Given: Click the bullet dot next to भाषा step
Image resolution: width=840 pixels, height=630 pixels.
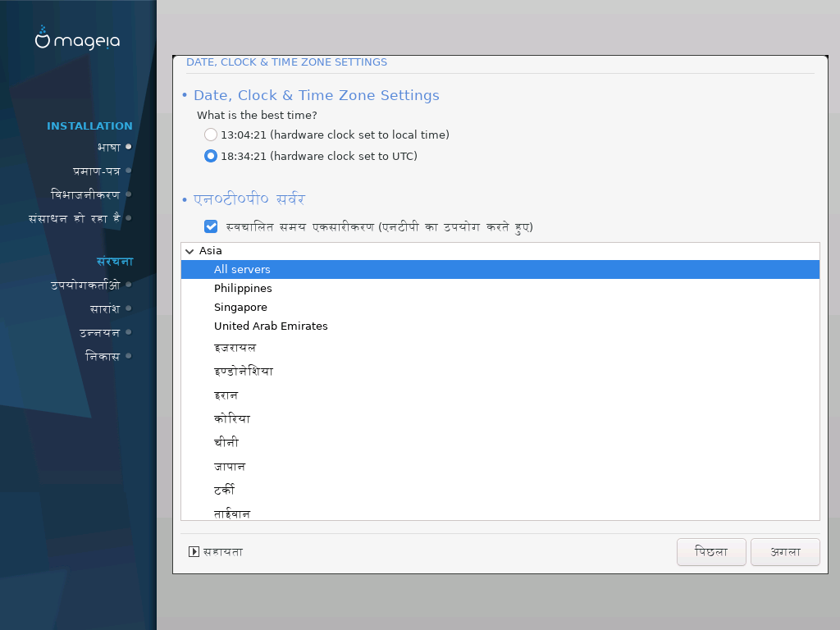Looking at the screenshot, I should [129, 147].
